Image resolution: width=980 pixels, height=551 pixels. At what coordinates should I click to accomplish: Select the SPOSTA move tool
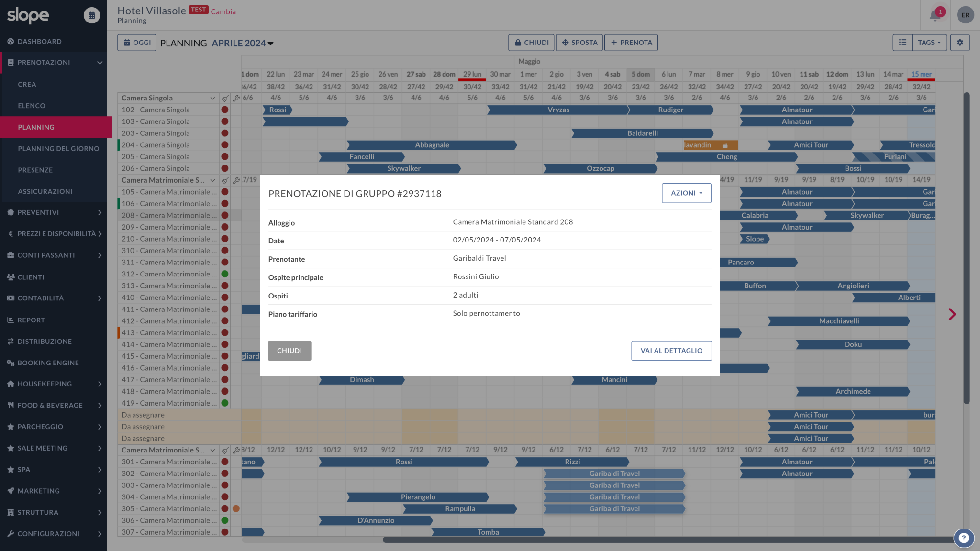coord(579,42)
